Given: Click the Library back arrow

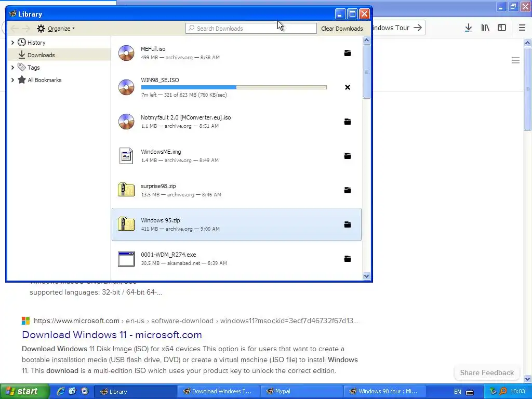Looking at the screenshot, I should point(14,29).
